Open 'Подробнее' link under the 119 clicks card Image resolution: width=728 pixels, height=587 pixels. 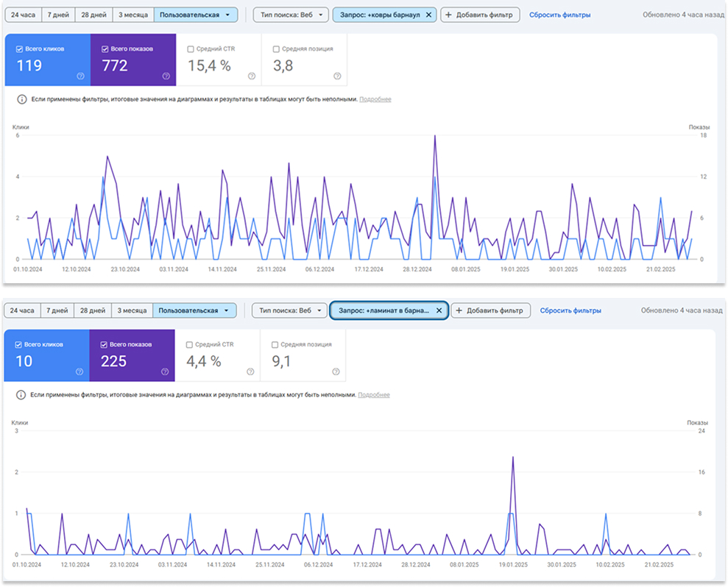pyautogui.click(x=375, y=99)
